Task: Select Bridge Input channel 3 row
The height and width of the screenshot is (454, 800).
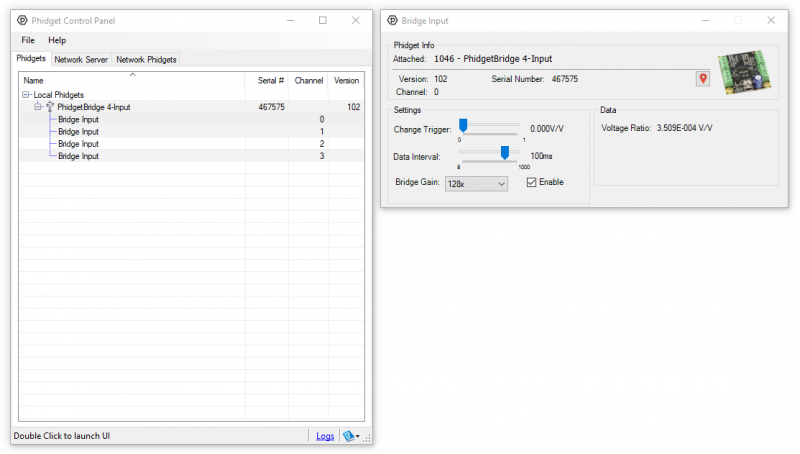Action: (191, 156)
